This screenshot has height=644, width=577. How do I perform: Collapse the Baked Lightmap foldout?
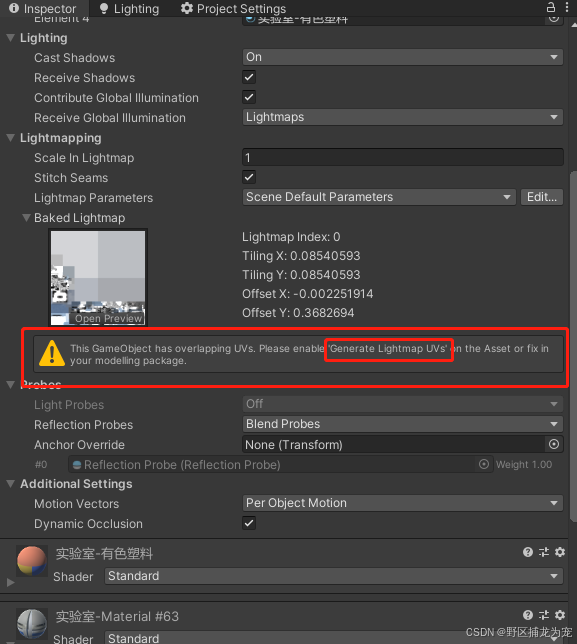[x=26, y=218]
